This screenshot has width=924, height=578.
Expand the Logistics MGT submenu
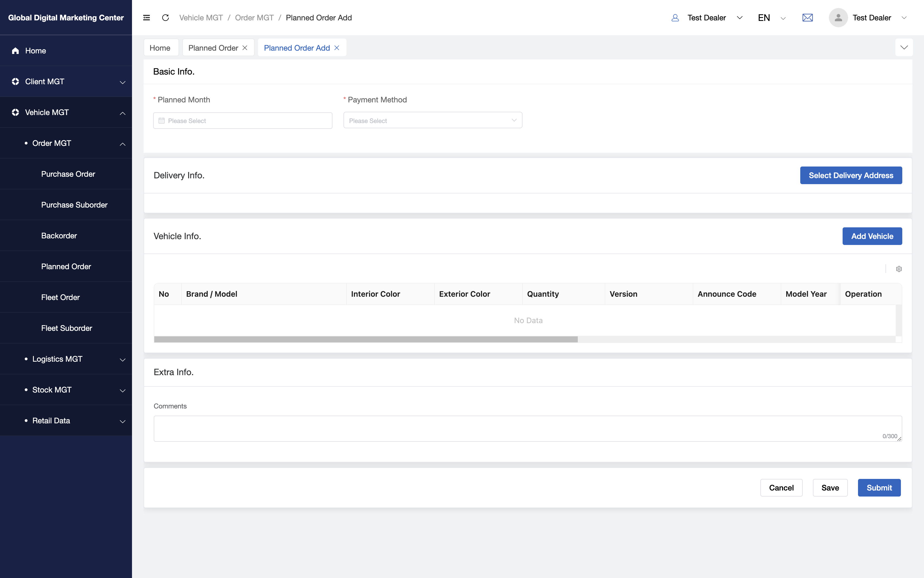coord(123,360)
